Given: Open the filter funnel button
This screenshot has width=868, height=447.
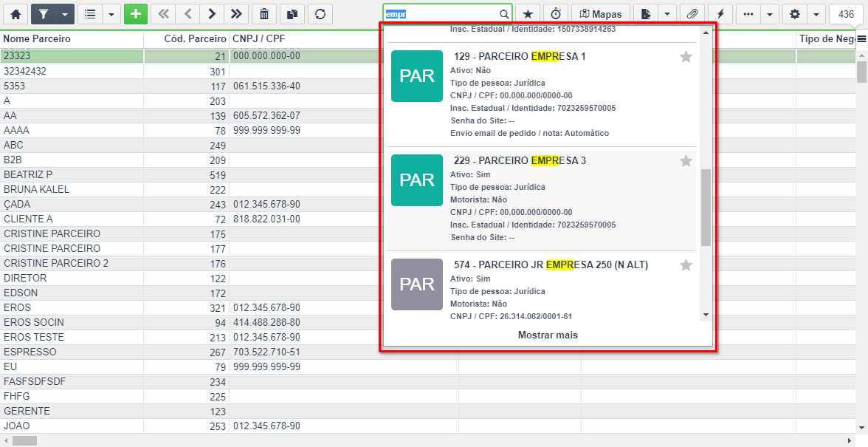Looking at the screenshot, I should (x=43, y=14).
